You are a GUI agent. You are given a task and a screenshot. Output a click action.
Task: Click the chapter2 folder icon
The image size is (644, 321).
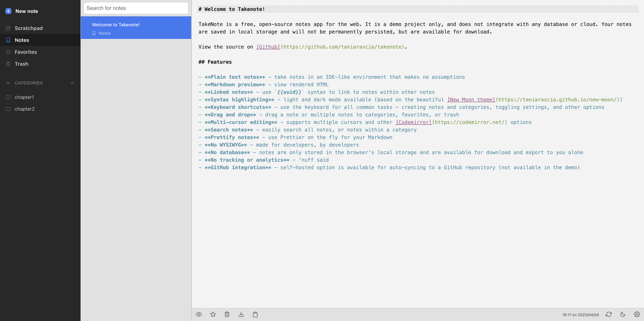tap(8, 109)
